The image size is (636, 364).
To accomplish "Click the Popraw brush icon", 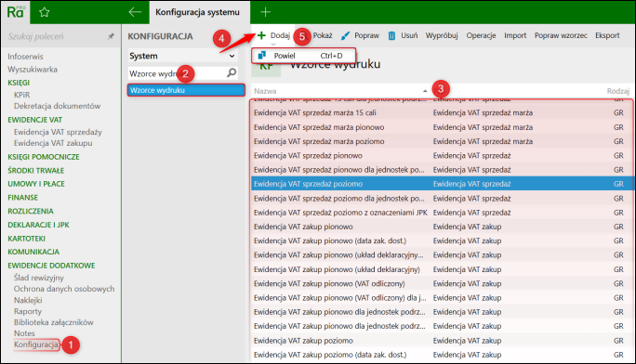I will pyautogui.click(x=345, y=35).
